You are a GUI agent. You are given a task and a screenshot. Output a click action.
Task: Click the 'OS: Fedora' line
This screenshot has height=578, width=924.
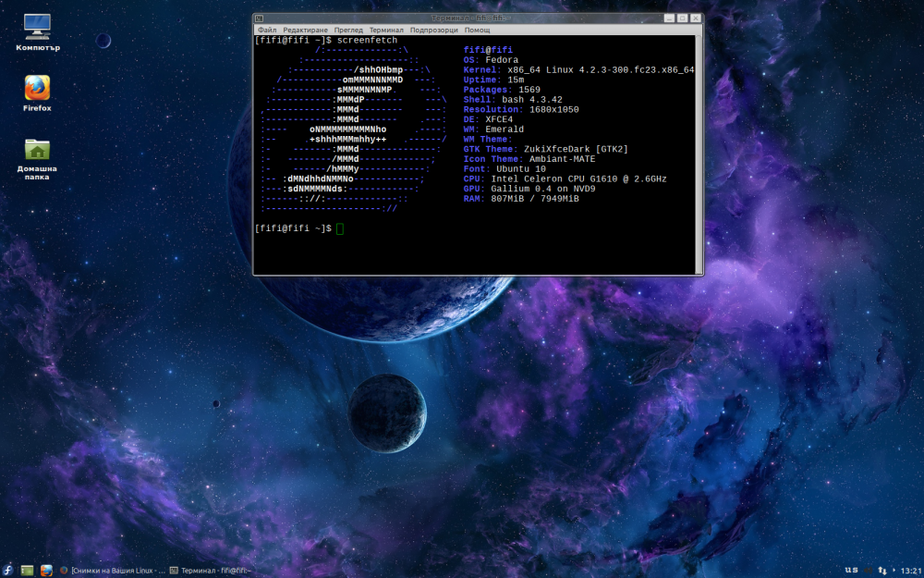click(491, 60)
